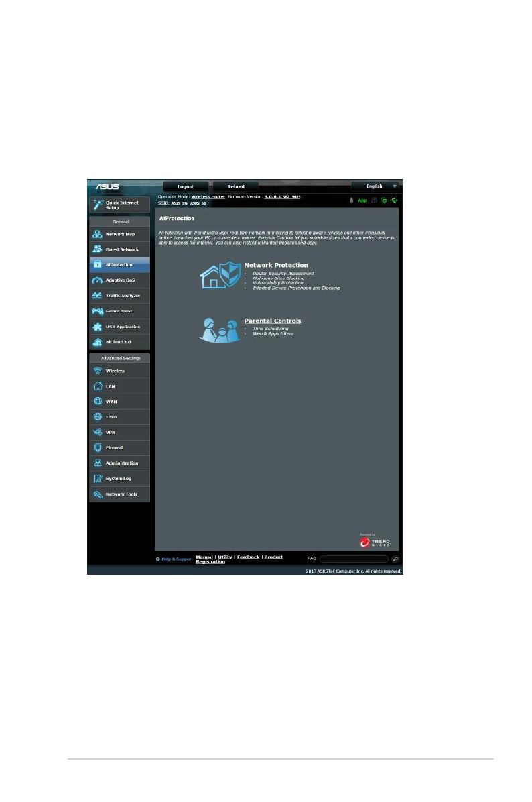Open the English language dropdown

point(377,186)
